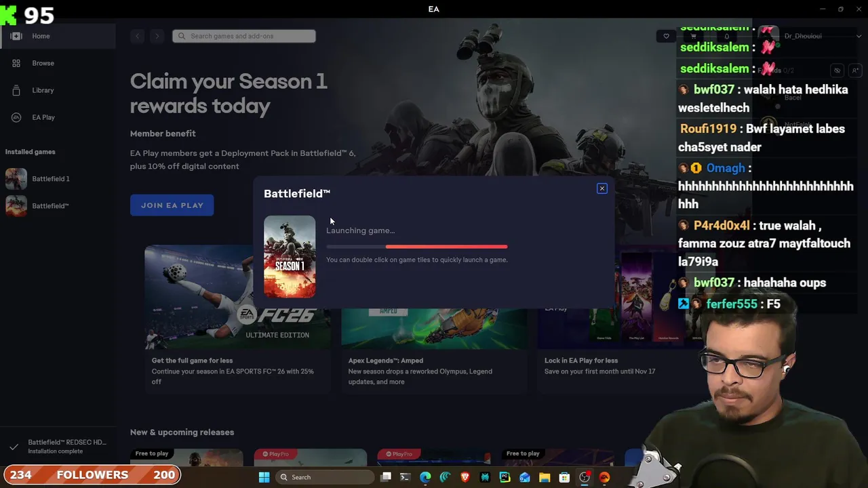Close the Battlefield launching dialog
This screenshot has width=868, height=488.
[x=601, y=188]
